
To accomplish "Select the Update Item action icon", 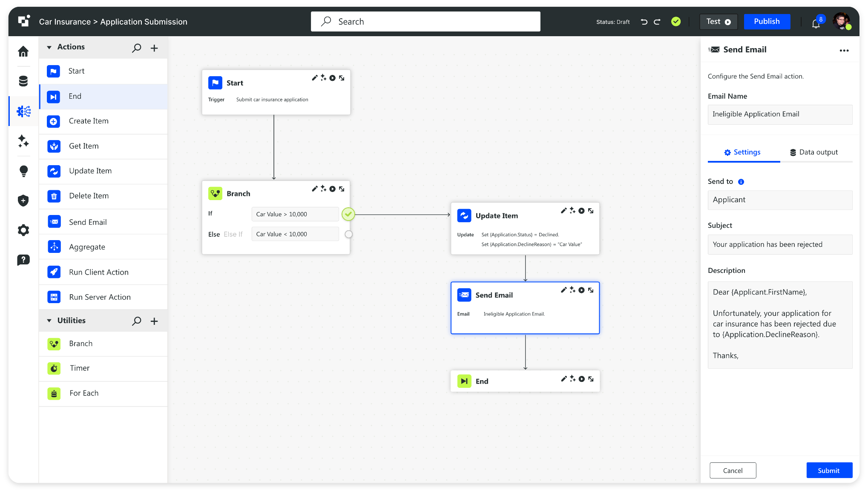I will [x=464, y=215].
